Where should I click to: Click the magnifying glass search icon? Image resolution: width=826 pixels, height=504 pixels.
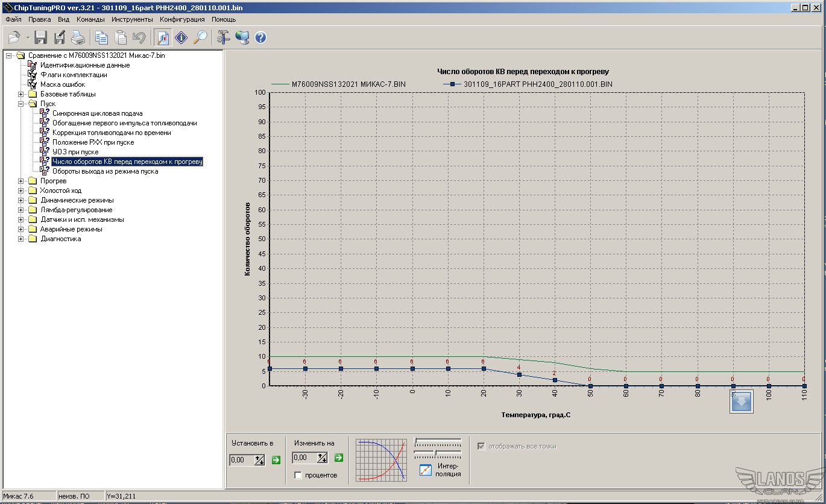click(200, 38)
